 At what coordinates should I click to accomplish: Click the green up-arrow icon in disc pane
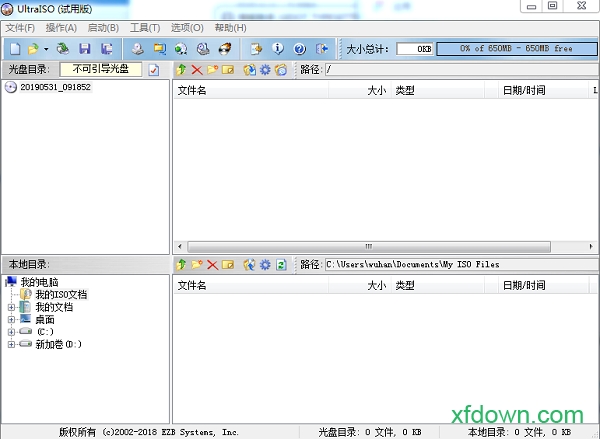click(x=181, y=70)
